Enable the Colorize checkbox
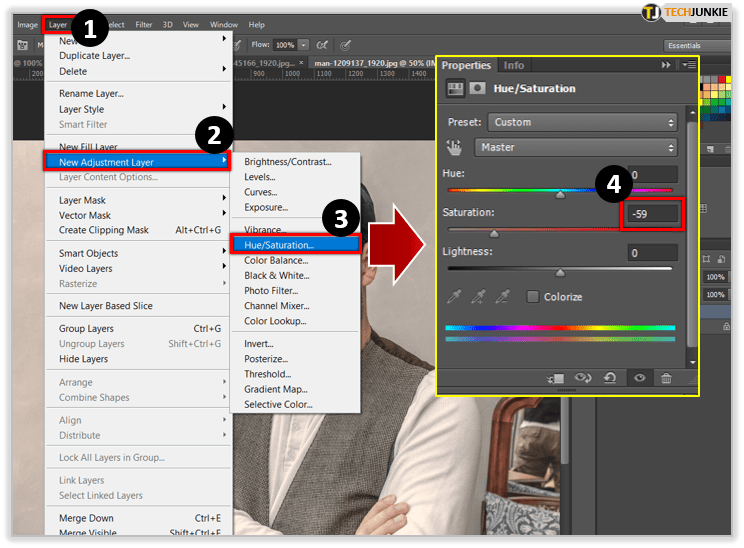Image resolution: width=744 pixels, height=548 pixels. pyautogui.click(x=533, y=297)
